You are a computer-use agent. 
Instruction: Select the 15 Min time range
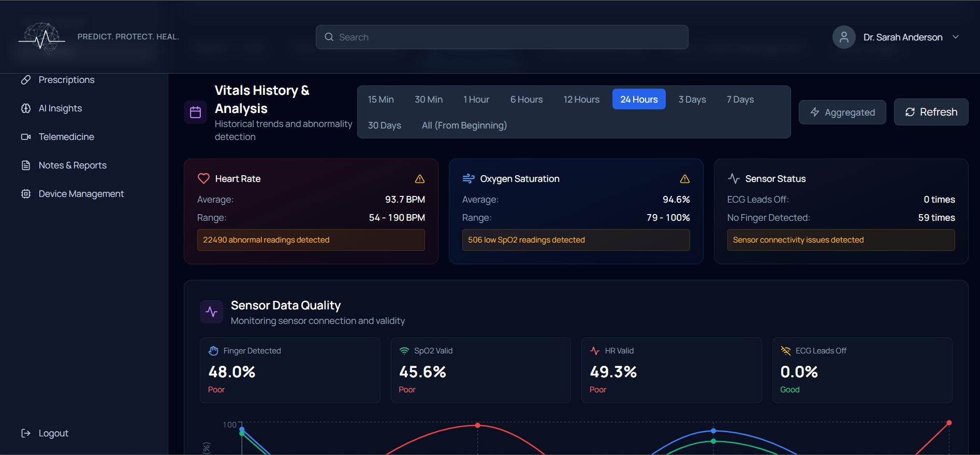381,99
